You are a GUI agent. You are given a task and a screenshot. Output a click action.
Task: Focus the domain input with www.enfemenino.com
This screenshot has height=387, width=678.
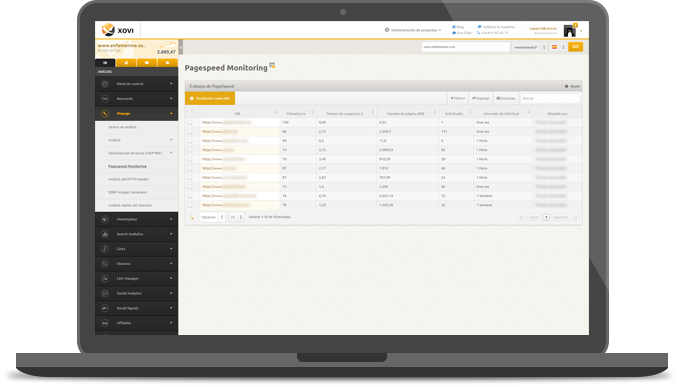click(466, 47)
